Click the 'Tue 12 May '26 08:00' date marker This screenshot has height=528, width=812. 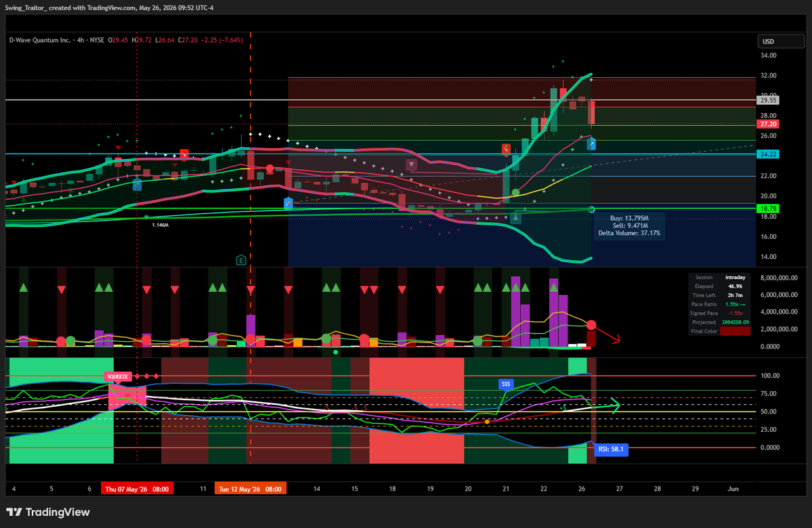[x=250, y=489]
